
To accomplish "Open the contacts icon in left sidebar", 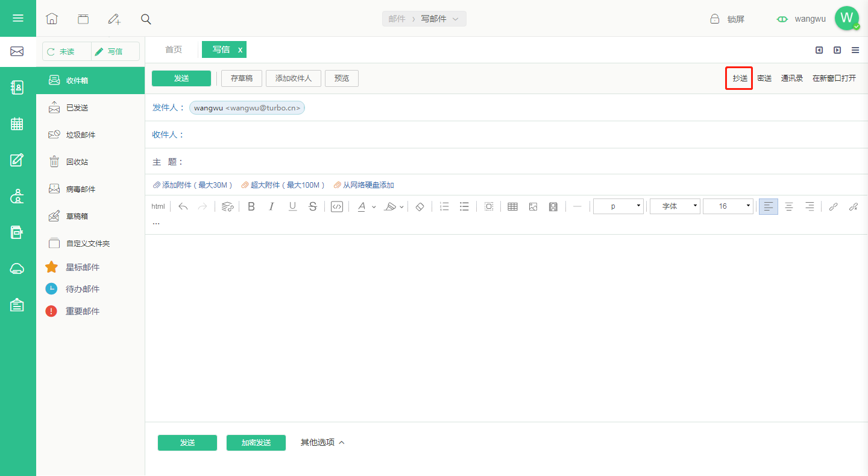I will [17, 87].
